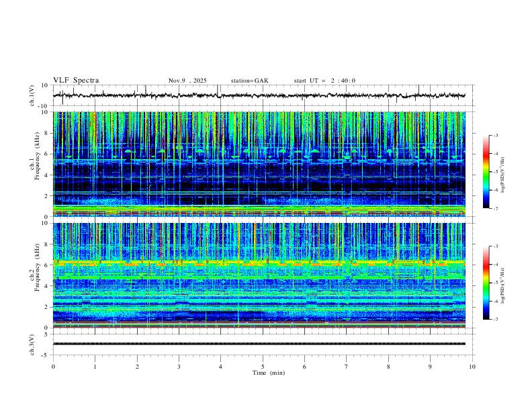Screen dimensions: 532x411
Task: Click the "6" kHz tick on ch.1 frequency axis
Action: pyautogui.click(x=47, y=154)
